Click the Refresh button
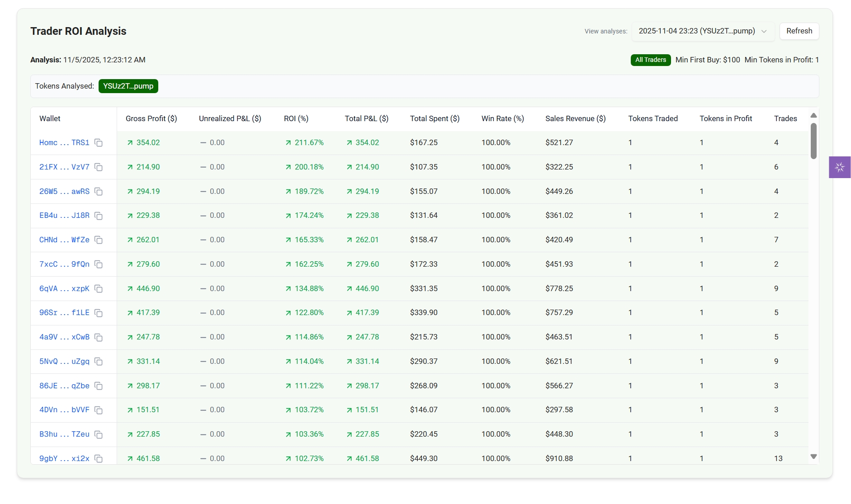This screenshot has height=504, width=851. (799, 31)
